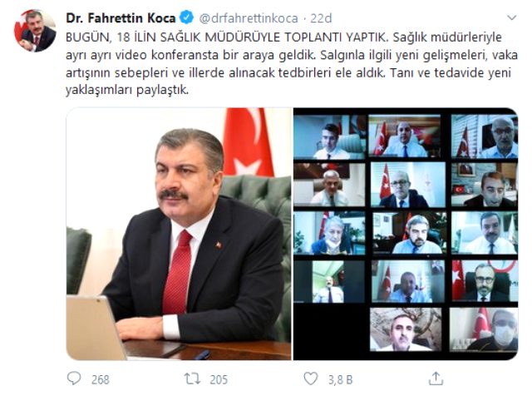Open the share tweet icon

click(x=436, y=379)
